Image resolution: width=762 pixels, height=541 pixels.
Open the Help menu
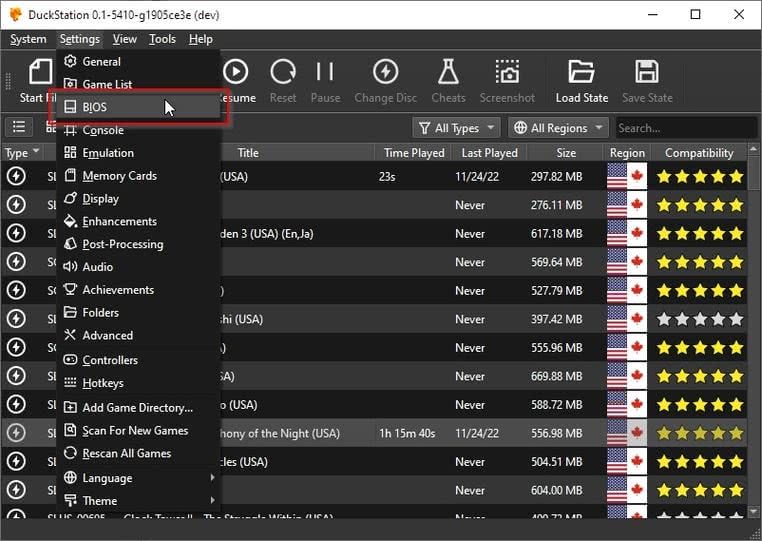tap(201, 39)
